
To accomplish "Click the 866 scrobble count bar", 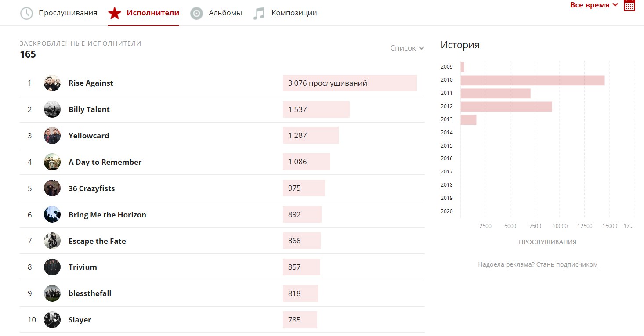I will 302,241.
